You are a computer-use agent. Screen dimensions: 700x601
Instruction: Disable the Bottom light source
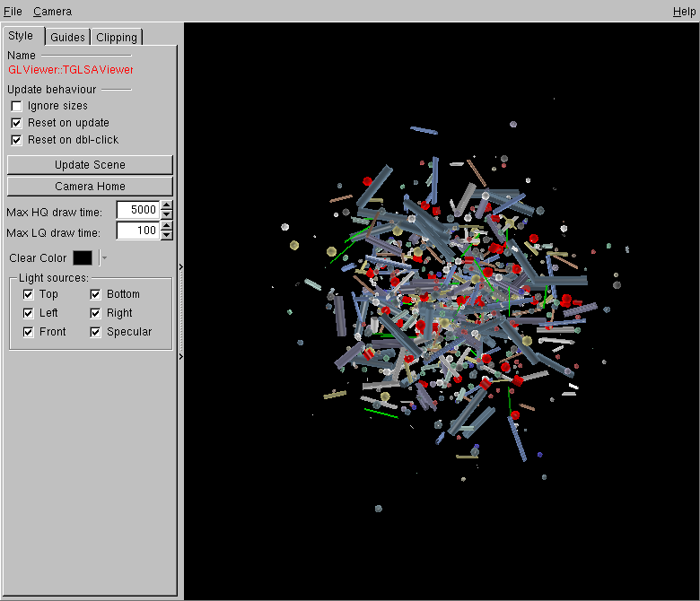95,294
